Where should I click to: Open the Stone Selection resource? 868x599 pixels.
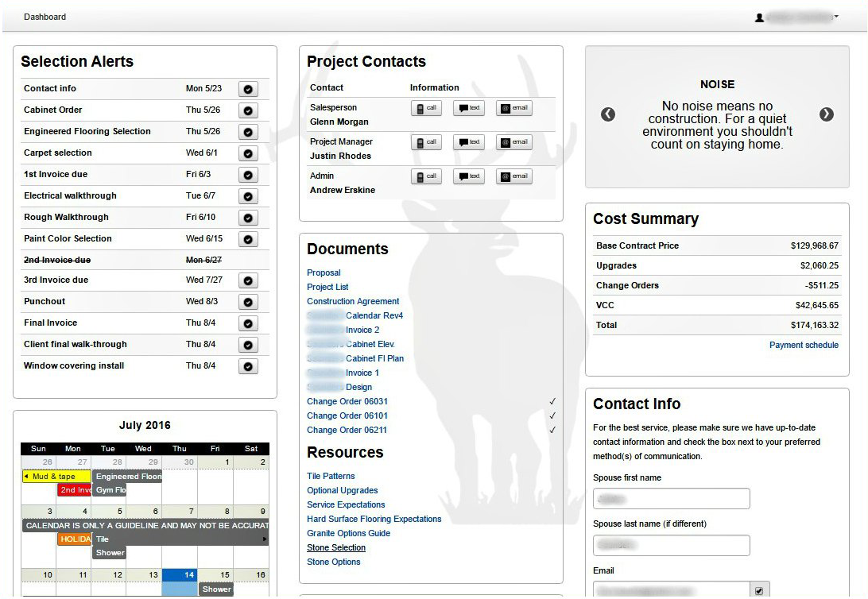[x=336, y=548]
